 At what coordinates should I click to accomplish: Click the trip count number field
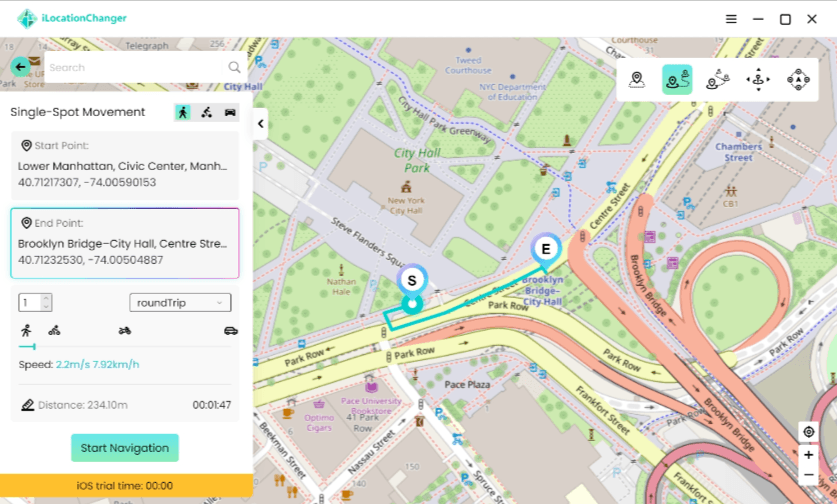(30, 303)
